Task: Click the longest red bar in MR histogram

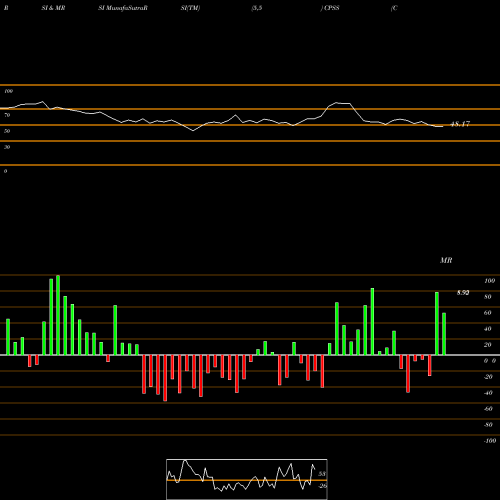Action: [x=165, y=378]
